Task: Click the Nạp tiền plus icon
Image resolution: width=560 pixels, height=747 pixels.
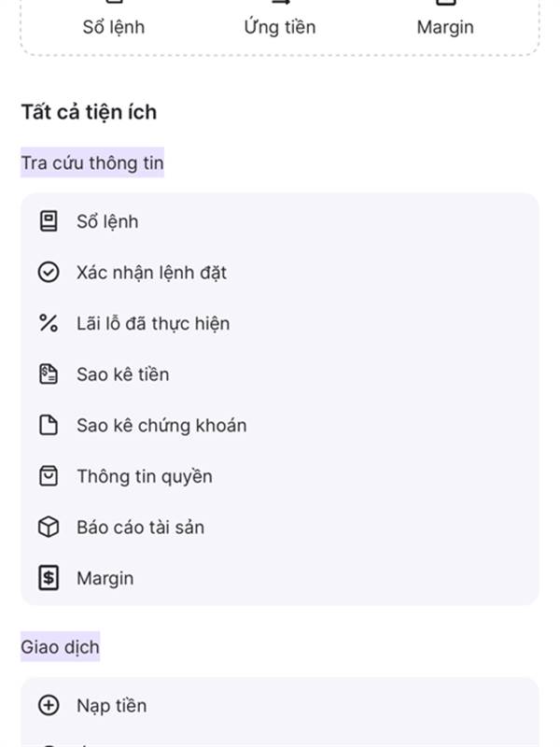Action: coord(48,706)
